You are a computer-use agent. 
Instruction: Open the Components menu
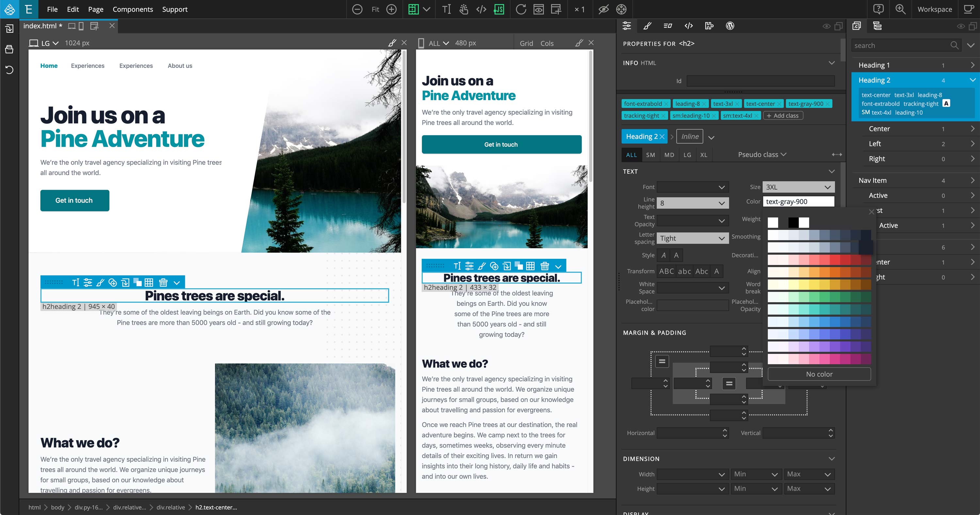click(132, 9)
